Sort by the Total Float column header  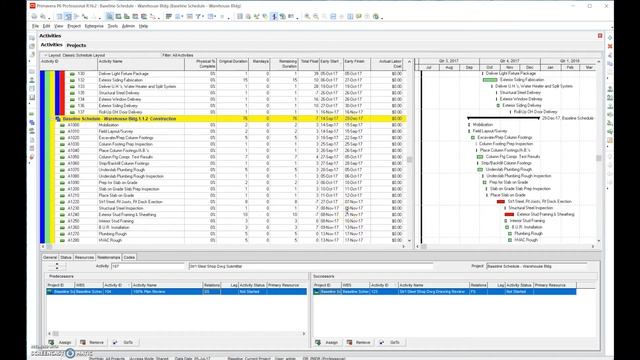(309, 64)
